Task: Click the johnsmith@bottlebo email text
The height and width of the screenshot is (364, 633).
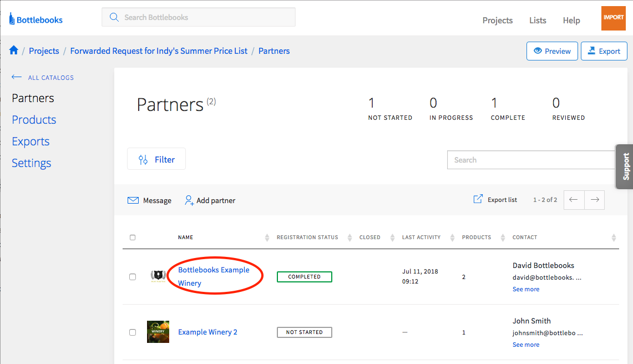Action: click(x=548, y=333)
